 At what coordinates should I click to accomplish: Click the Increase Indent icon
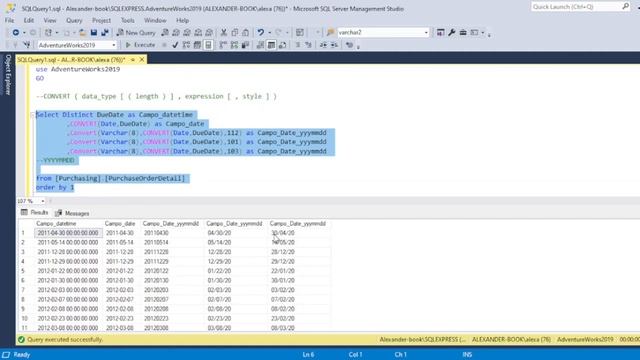[334, 45]
